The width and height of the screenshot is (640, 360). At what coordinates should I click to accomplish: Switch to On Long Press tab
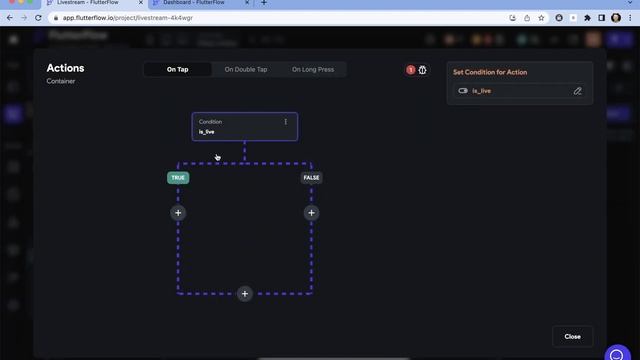click(313, 69)
